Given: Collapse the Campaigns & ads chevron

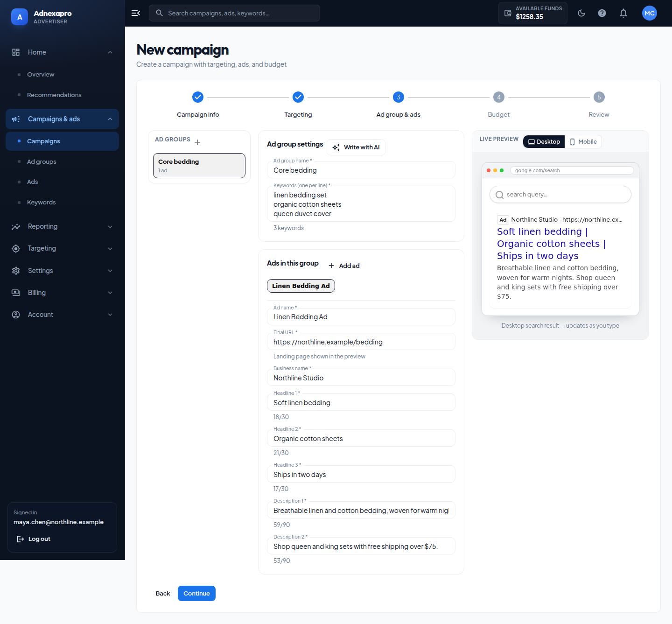Looking at the screenshot, I should point(110,119).
